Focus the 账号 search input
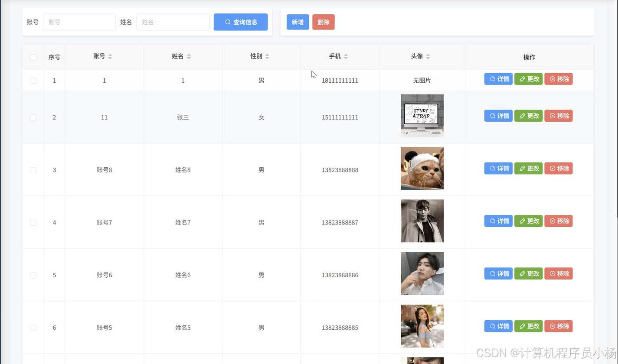 click(x=79, y=22)
